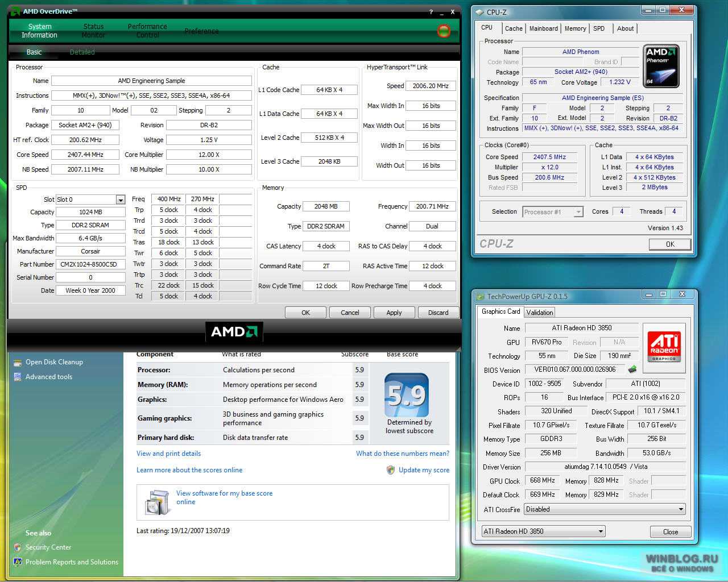Screen dimensions: 728x582
Task: Open the System Information menu in OverDrive
Action: (39, 31)
